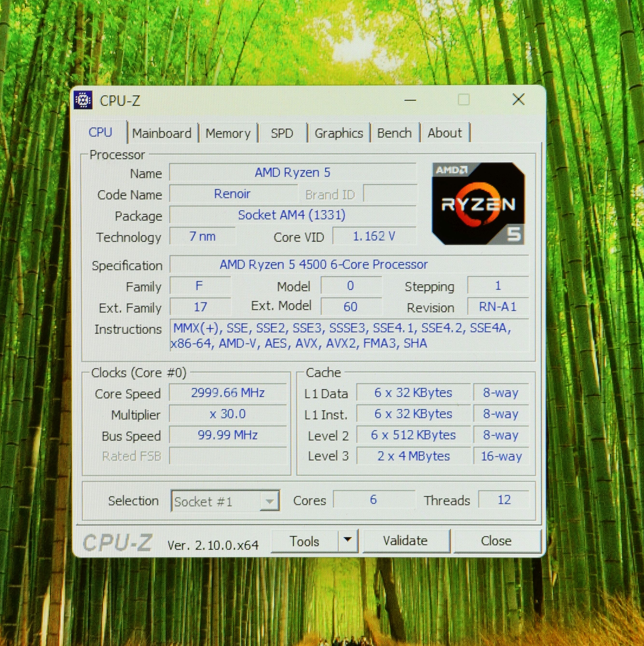
Task: Switch to the Mainboard tab
Action: (x=162, y=133)
